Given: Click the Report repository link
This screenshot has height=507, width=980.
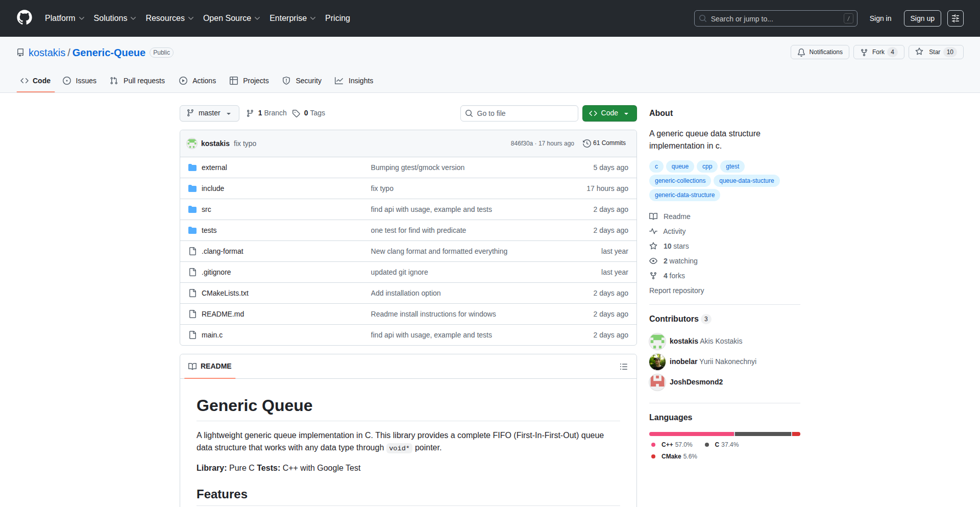Looking at the screenshot, I should pyautogui.click(x=676, y=291).
